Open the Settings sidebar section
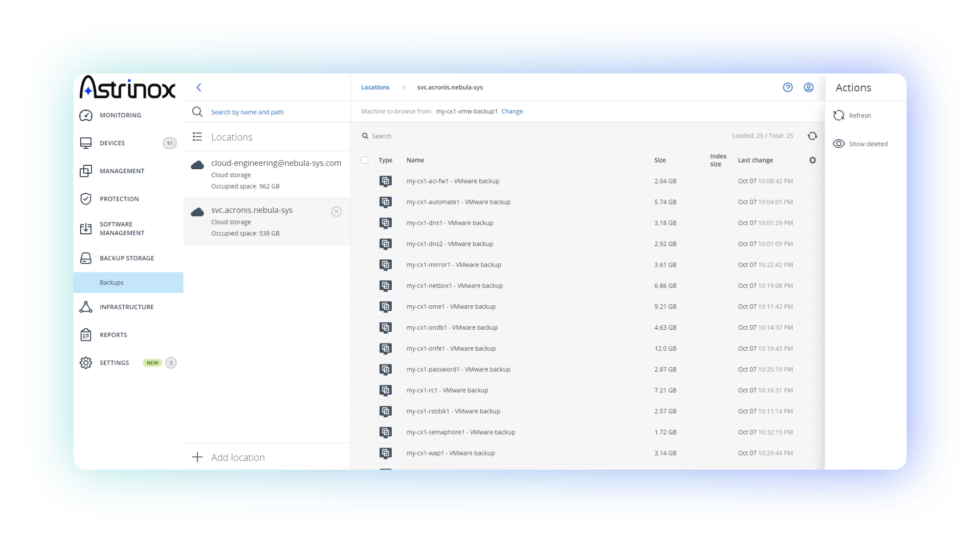The image size is (980, 543). tap(114, 363)
